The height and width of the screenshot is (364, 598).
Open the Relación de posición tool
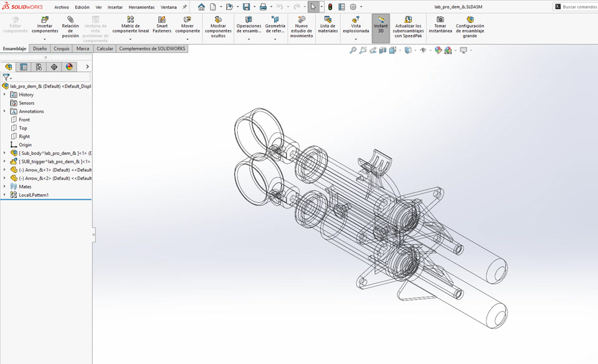[x=70, y=27]
